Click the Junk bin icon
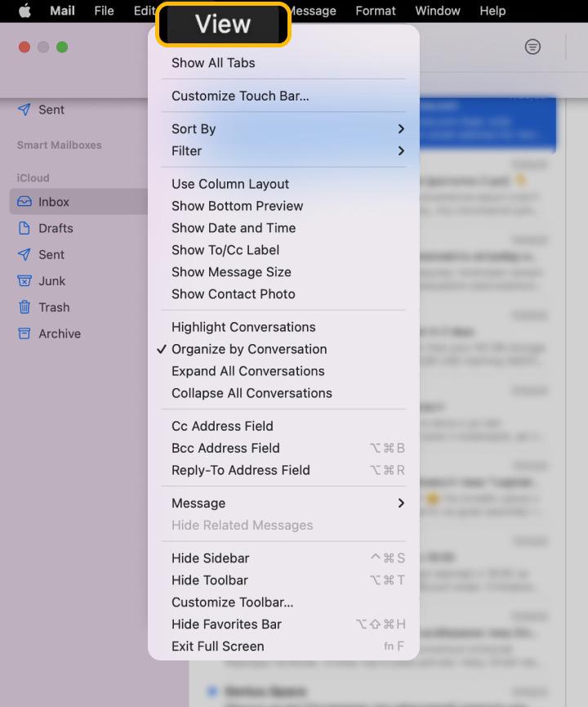Image resolution: width=588 pixels, height=707 pixels. (24, 280)
